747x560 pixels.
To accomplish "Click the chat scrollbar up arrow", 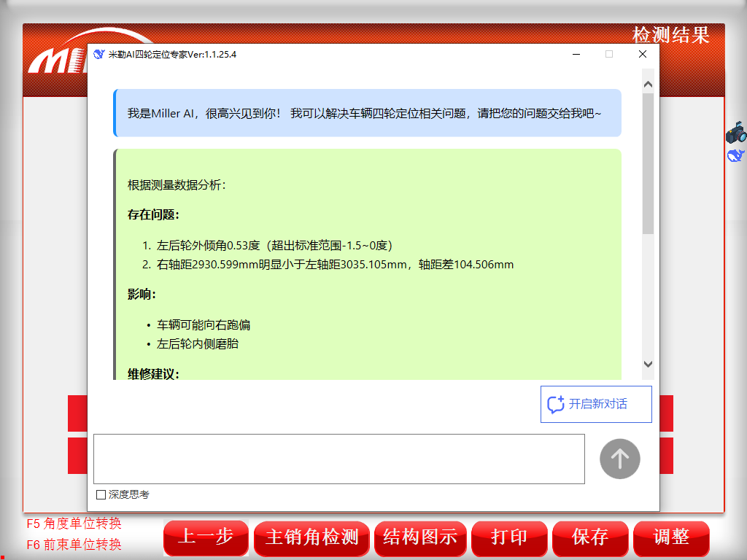I will tap(648, 85).
